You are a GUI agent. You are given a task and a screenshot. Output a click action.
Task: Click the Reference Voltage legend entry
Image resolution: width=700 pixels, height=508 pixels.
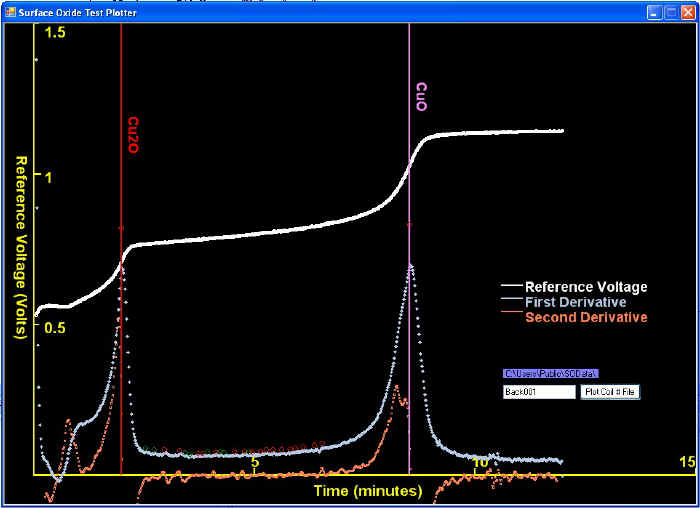click(586, 287)
